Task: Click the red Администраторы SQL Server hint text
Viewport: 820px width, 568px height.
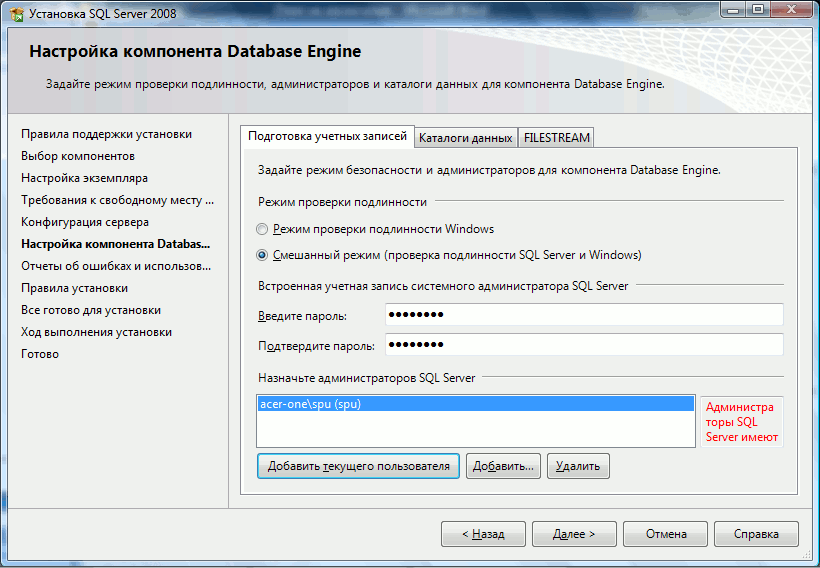Action: (x=742, y=422)
